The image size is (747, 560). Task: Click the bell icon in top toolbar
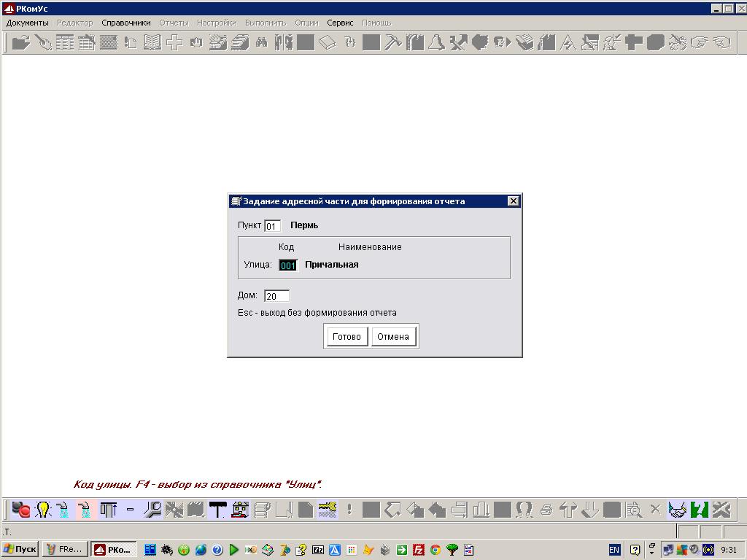coord(436,43)
